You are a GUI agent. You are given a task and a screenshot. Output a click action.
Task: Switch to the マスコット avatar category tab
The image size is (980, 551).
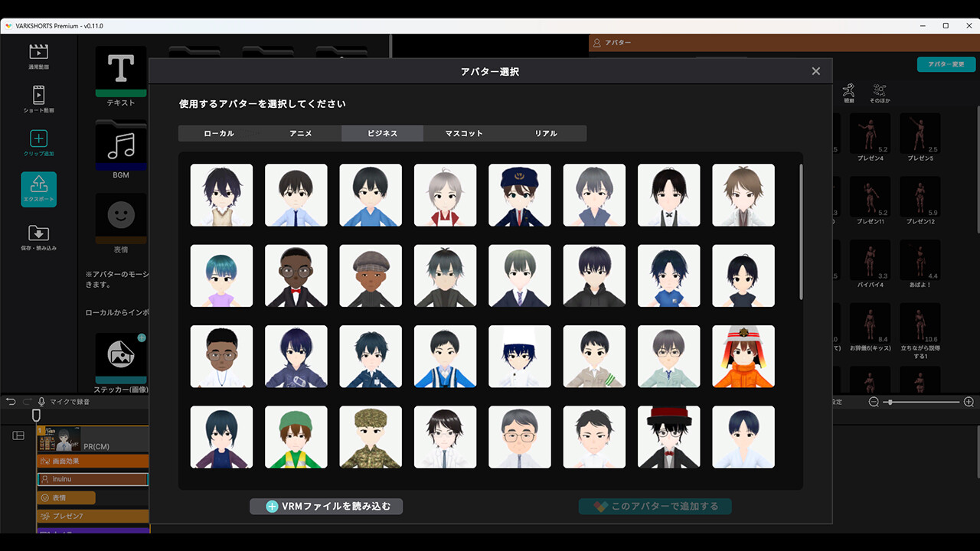click(463, 132)
